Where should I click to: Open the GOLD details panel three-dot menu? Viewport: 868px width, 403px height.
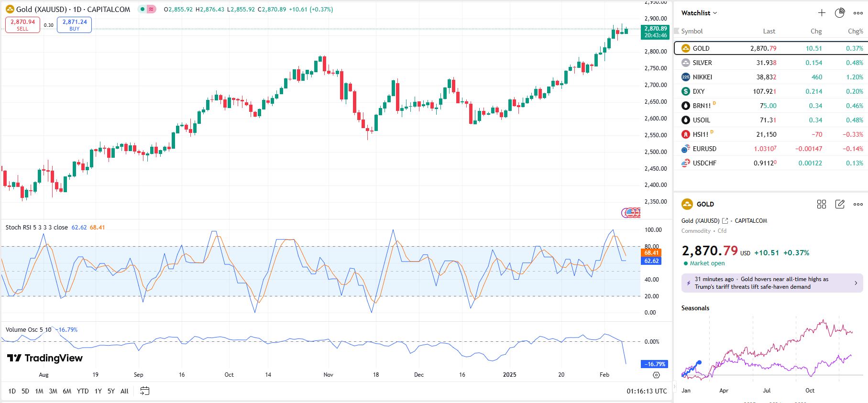858,204
